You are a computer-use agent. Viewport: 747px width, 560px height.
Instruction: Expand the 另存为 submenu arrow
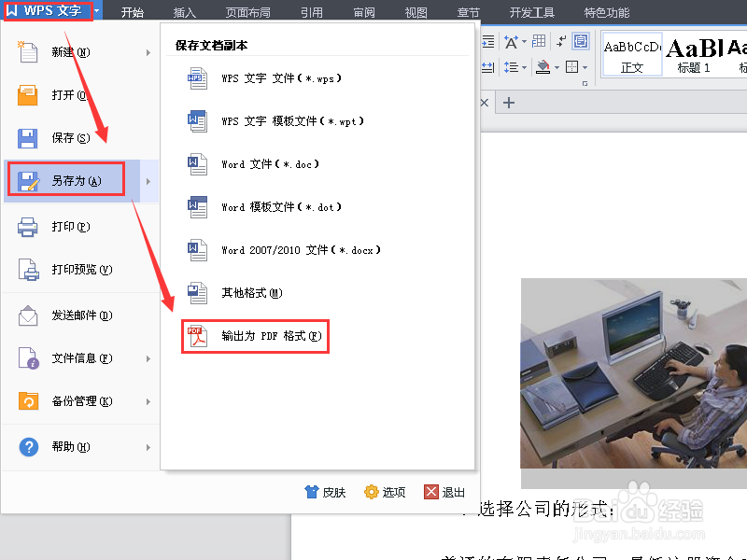point(148,181)
